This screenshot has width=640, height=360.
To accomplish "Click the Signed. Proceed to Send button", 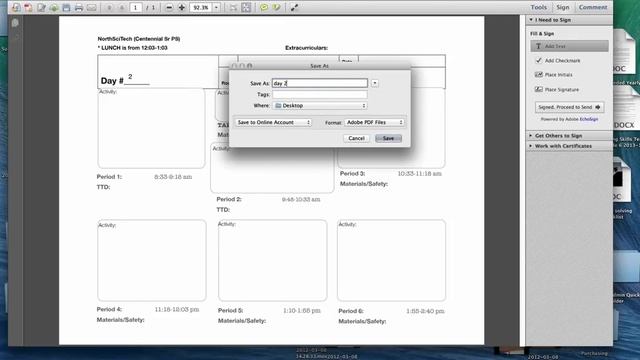I will pos(569,107).
